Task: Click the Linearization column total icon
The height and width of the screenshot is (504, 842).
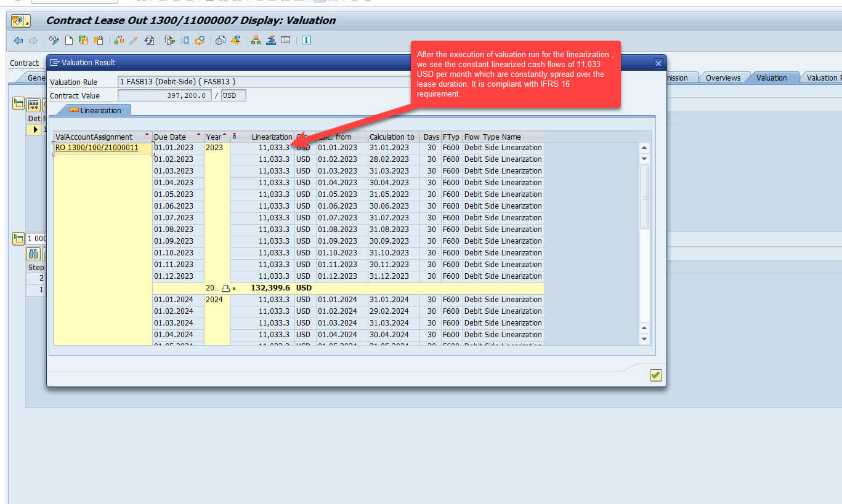Action: 235,137
